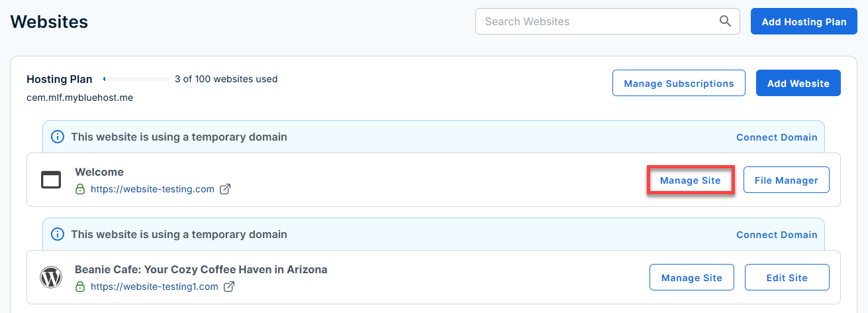This screenshot has width=868, height=313.
Task: Click the search magnifier icon
Action: point(726,21)
